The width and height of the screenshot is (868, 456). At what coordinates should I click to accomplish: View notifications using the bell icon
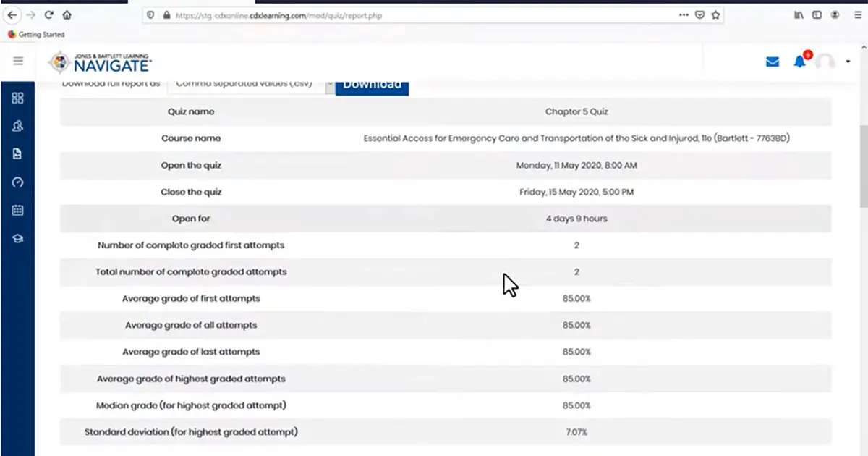tap(799, 62)
